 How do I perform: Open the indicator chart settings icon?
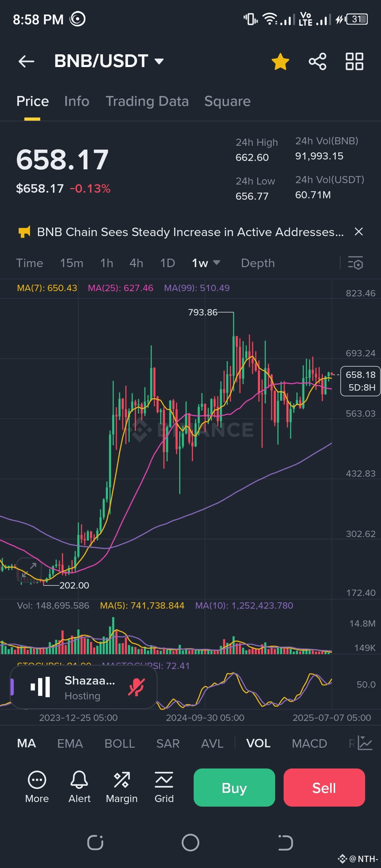[365, 743]
